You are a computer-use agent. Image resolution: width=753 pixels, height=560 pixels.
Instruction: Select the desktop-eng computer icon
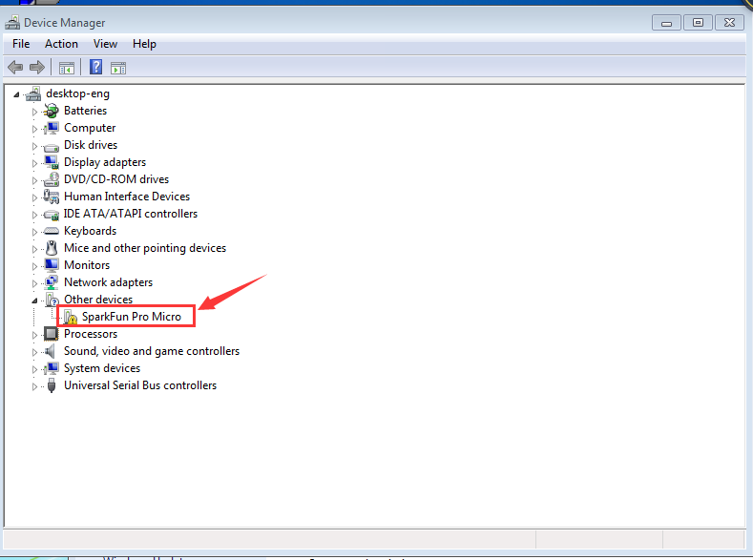[33, 94]
